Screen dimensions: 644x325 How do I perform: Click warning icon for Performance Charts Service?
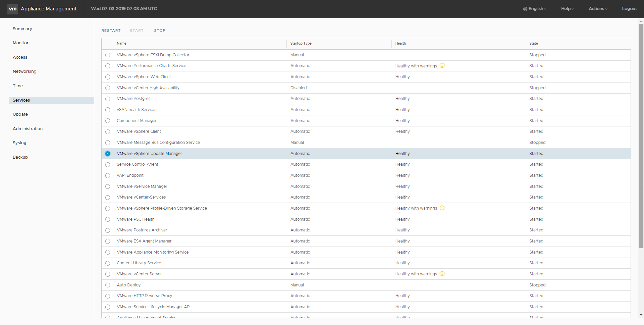442,65
